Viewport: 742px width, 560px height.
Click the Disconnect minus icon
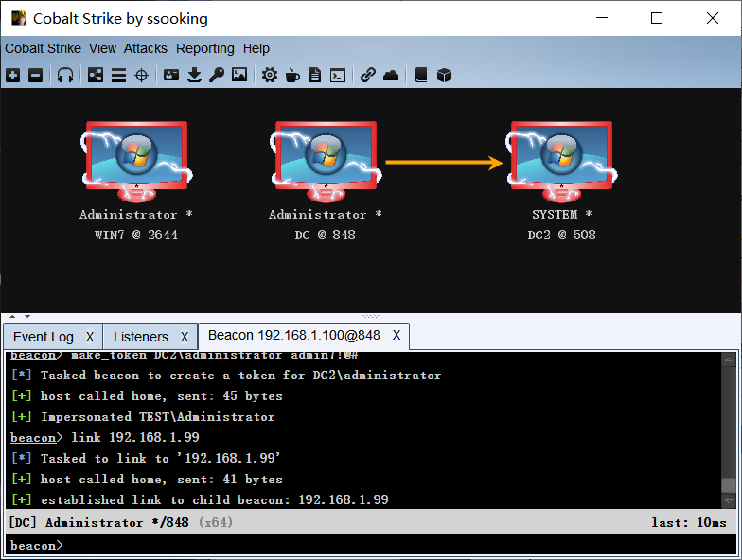click(36, 76)
